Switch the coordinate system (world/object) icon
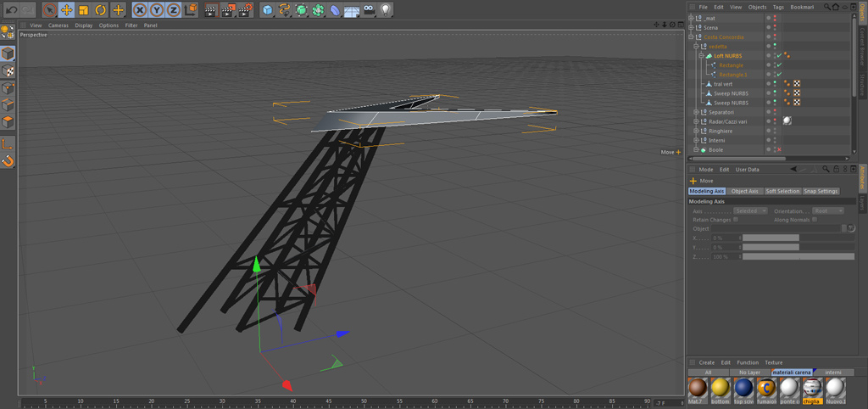 click(x=191, y=9)
